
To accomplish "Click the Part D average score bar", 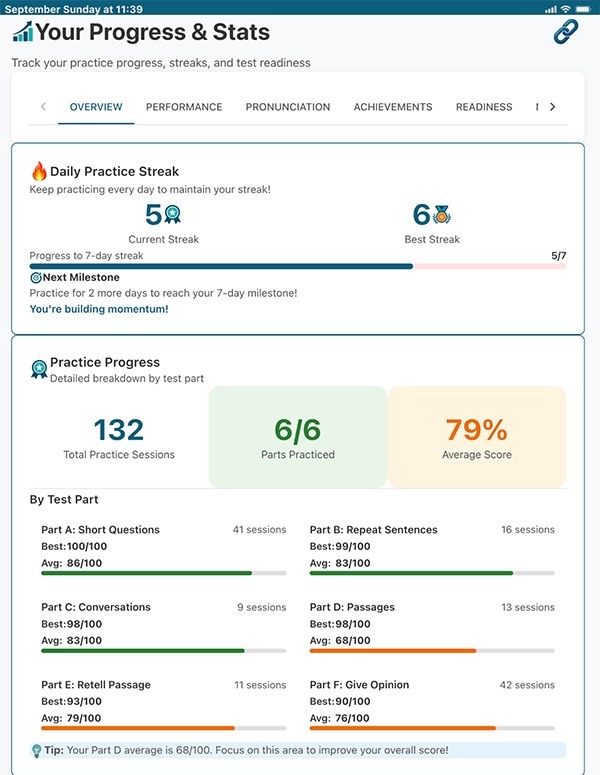I will pos(432,651).
